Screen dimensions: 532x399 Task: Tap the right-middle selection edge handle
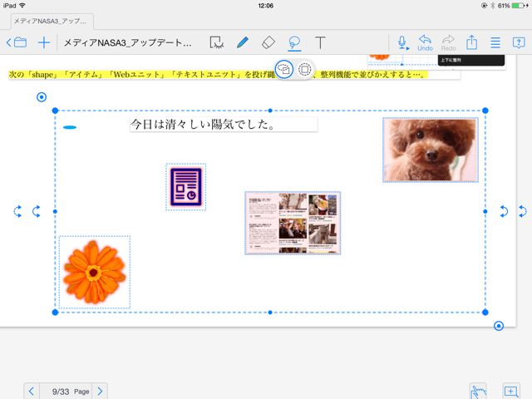pos(485,211)
